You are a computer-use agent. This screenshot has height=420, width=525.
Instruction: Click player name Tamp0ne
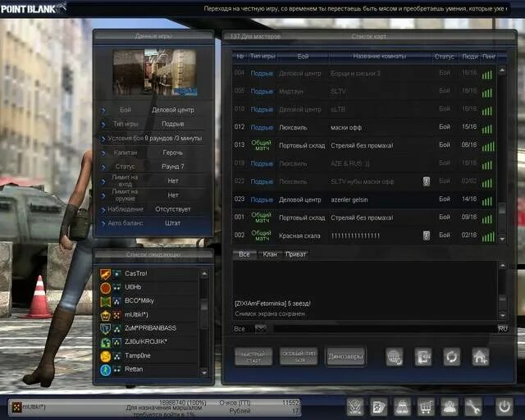coord(138,356)
